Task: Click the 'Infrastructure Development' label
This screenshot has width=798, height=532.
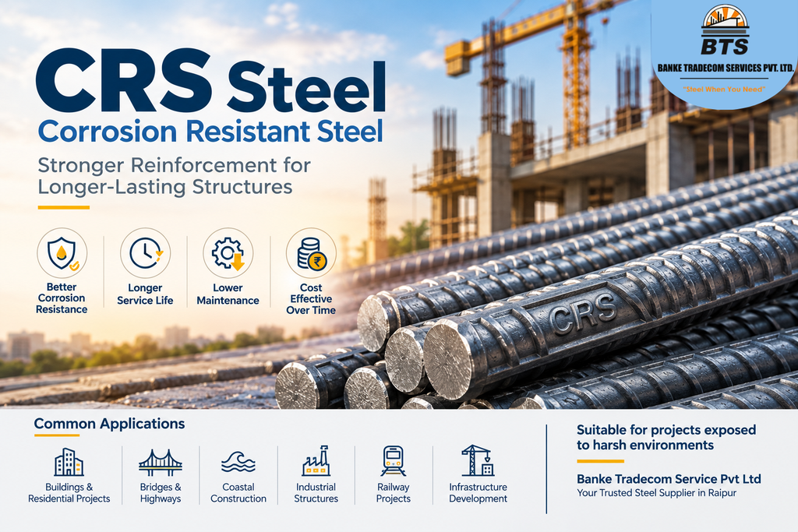Action: pos(478,493)
